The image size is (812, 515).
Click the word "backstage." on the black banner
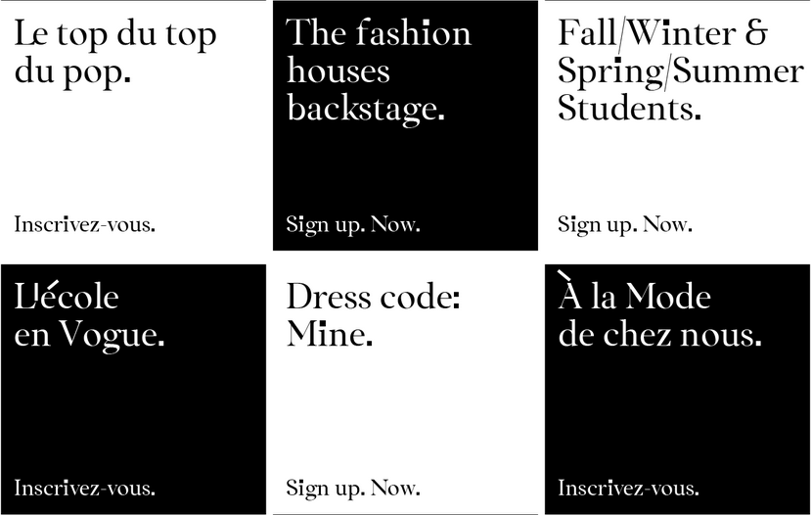point(365,108)
